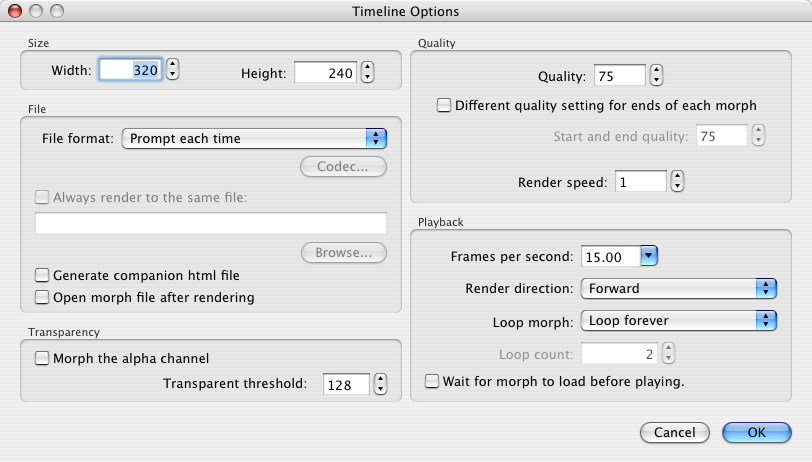The width and height of the screenshot is (812, 462).
Task: Click the Transparent threshold stepper
Action: tap(380, 384)
